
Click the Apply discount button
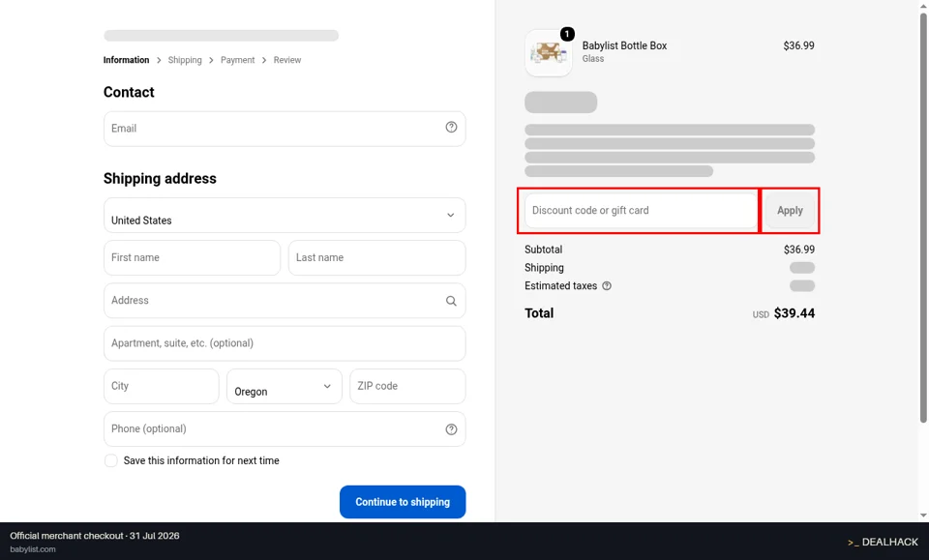click(x=790, y=211)
